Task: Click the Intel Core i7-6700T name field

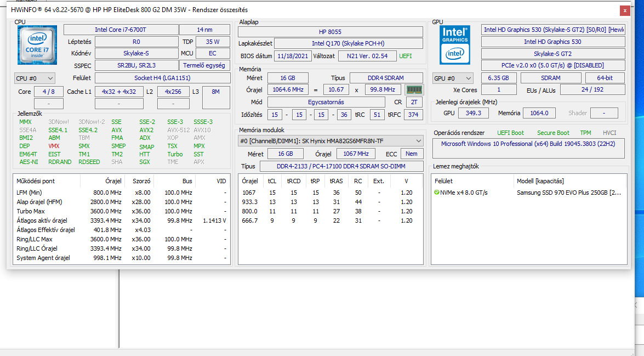Action: [121, 30]
